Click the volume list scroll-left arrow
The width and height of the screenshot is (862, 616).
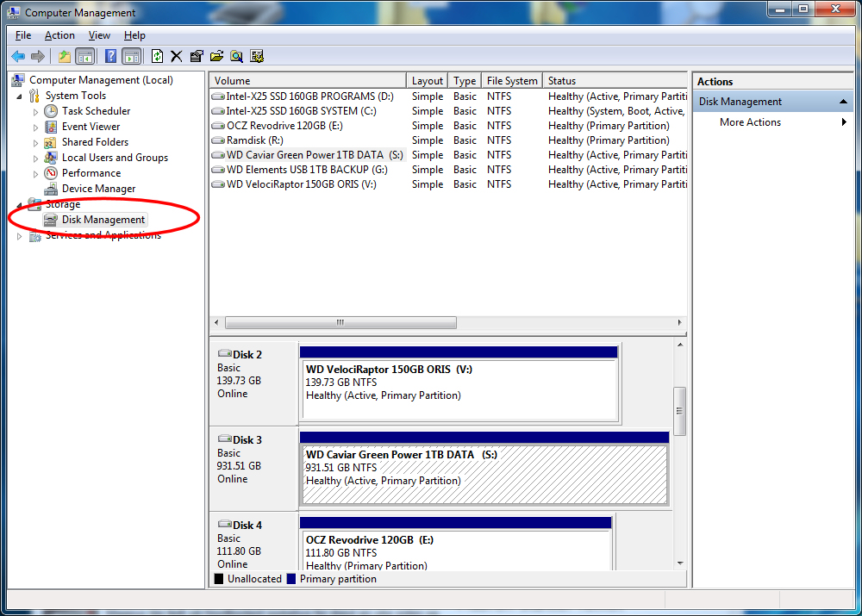[216, 322]
